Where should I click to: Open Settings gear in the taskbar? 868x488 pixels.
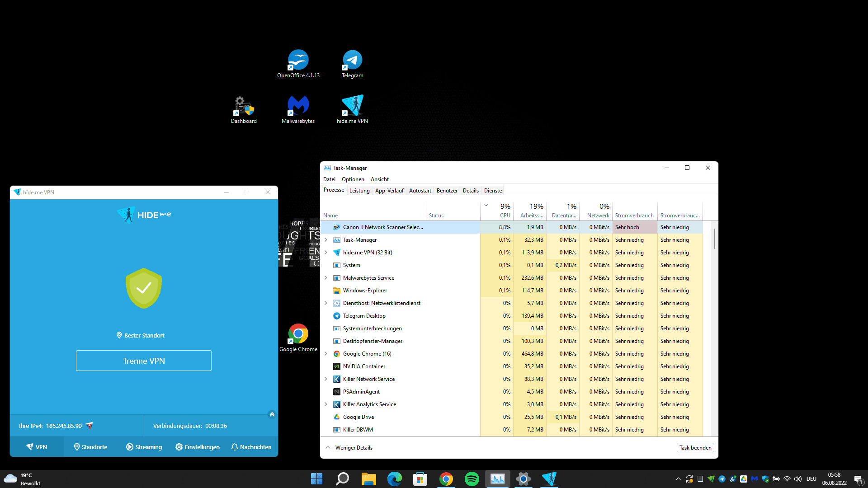pos(524,479)
